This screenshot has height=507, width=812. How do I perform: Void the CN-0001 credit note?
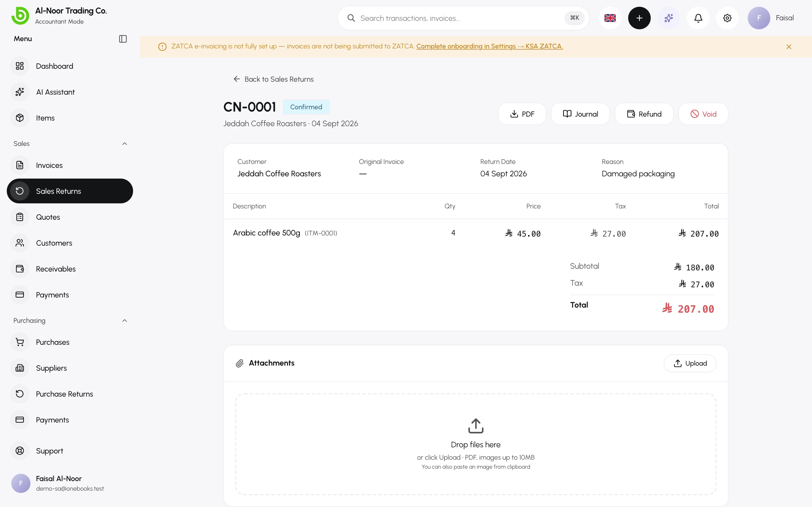[703, 114]
